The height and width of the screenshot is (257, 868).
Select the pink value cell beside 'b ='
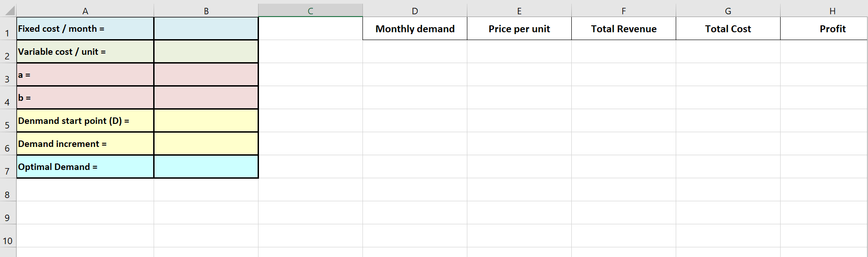[206, 98]
